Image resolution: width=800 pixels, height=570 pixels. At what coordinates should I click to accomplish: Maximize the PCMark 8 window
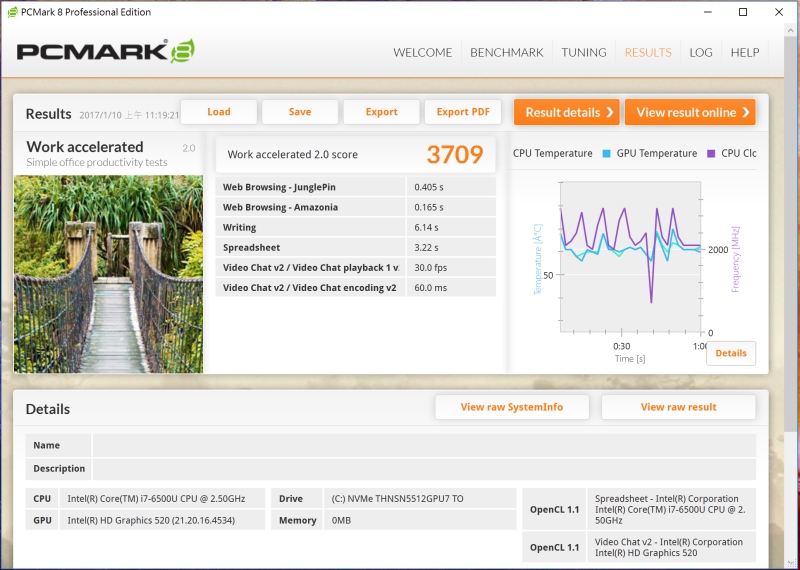743,12
